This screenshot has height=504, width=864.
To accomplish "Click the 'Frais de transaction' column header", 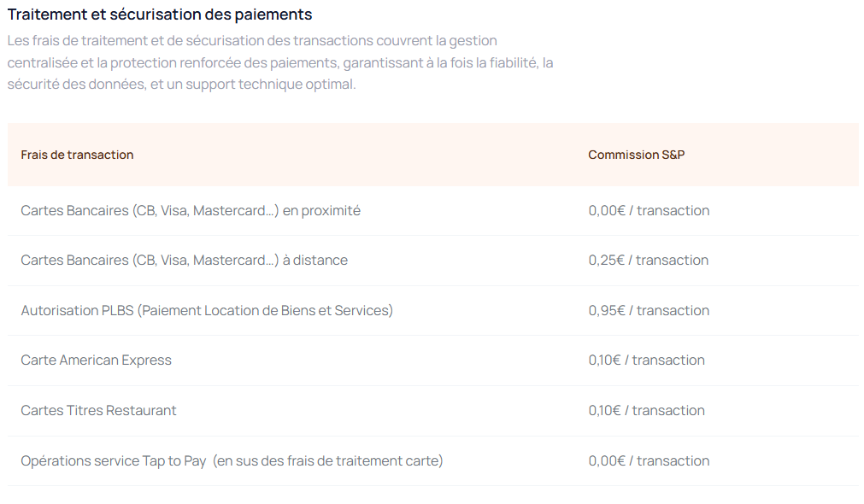I will 77,155.
